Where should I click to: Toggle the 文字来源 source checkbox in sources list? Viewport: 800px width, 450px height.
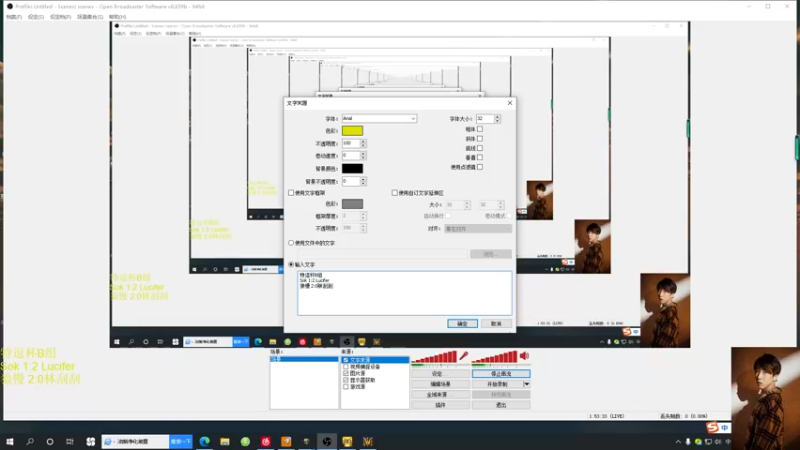coord(346,360)
